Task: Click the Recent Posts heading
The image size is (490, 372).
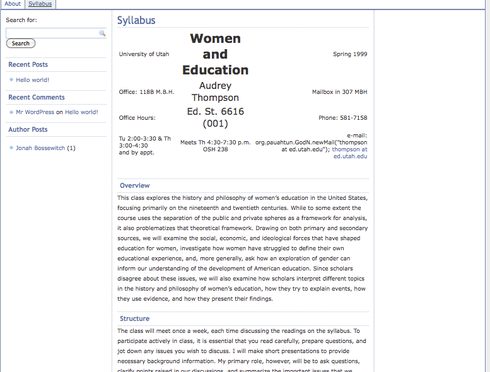Action: tap(28, 64)
